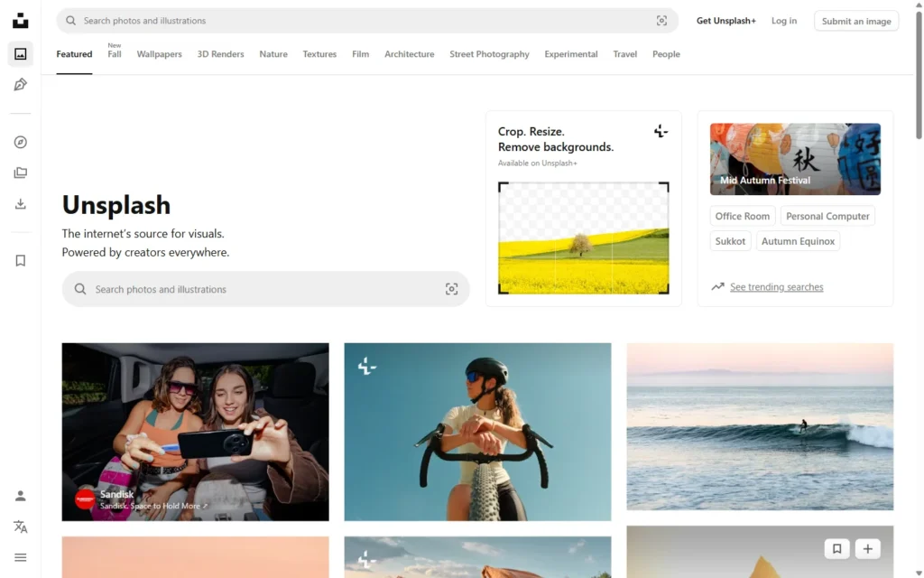The width and height of the screenshot is (924, 578).
Task: Click Get Unsplash+ link
Action: click(x=726, y=21)
